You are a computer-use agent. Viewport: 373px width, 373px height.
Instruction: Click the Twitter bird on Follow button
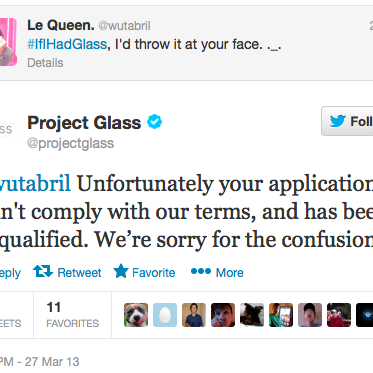pos(338,121)
